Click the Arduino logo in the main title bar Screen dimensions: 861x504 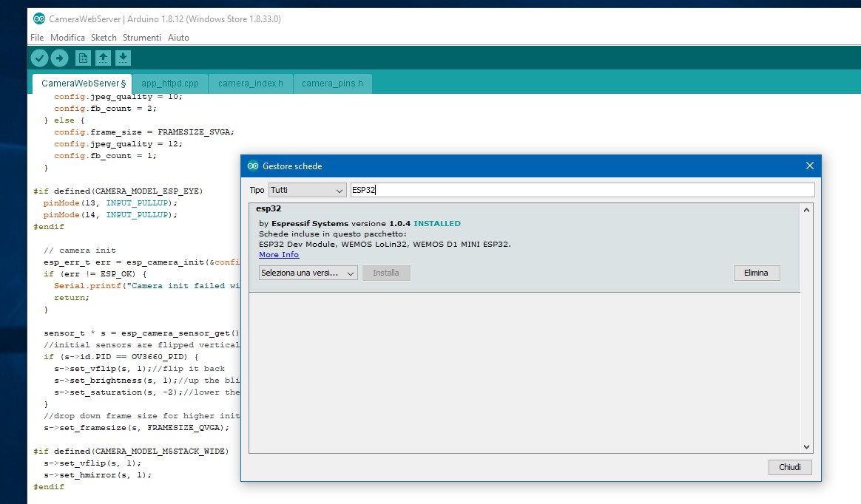pos(39,18)
